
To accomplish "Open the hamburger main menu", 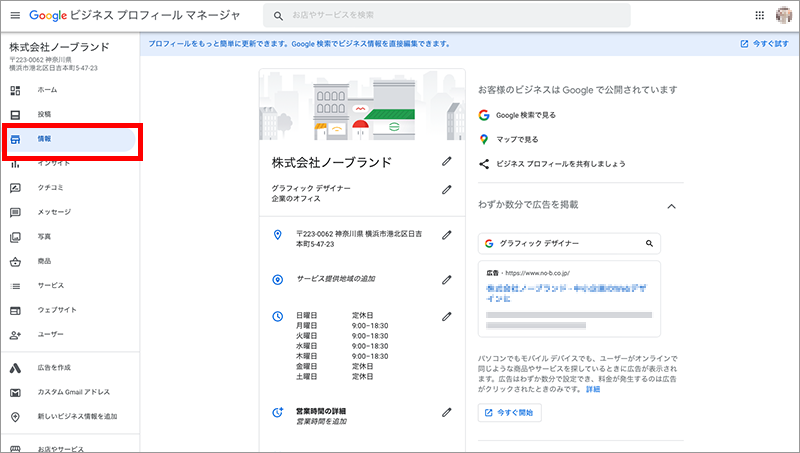I will pyautogui.click(x=15, y=15).
